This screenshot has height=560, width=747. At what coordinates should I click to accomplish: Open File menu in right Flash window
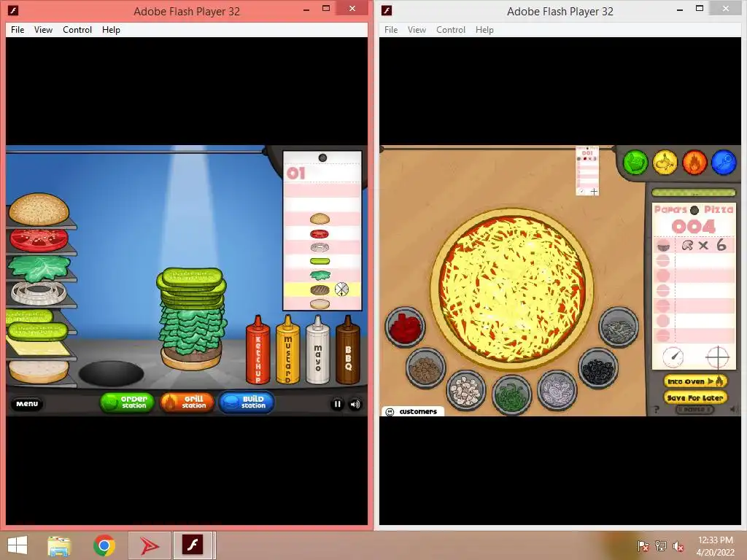[391, 29]
